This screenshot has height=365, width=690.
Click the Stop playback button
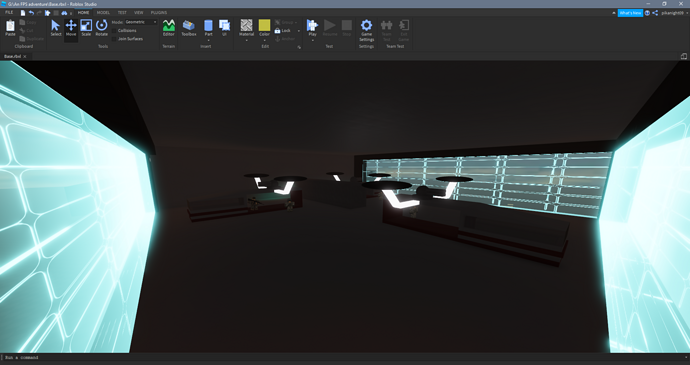(x=347, y=25)
